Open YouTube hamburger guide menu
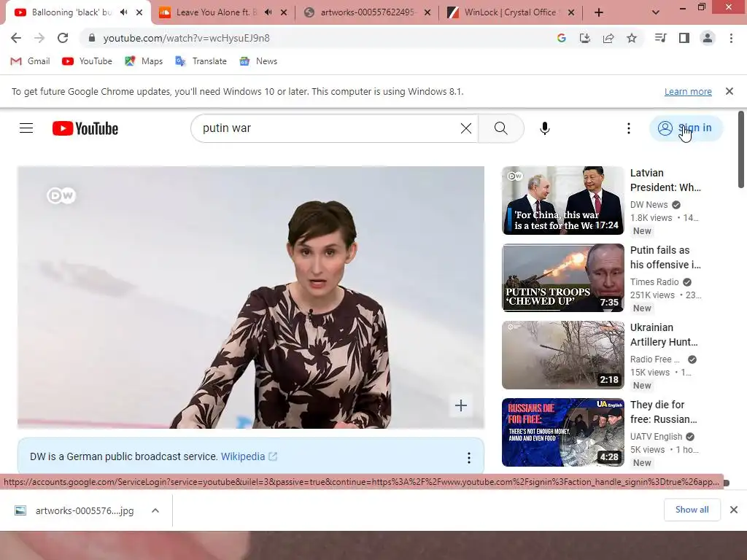 tap(26, 128)
